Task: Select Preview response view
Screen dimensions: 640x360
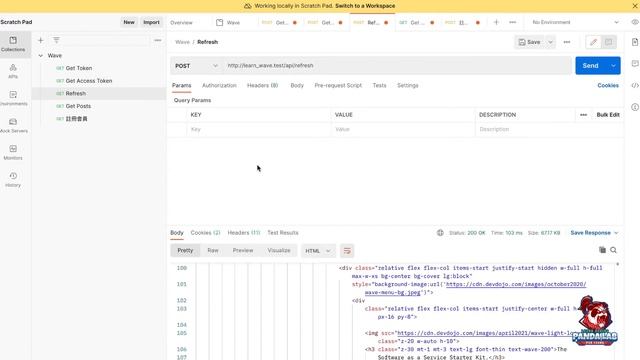Action: 243,250
